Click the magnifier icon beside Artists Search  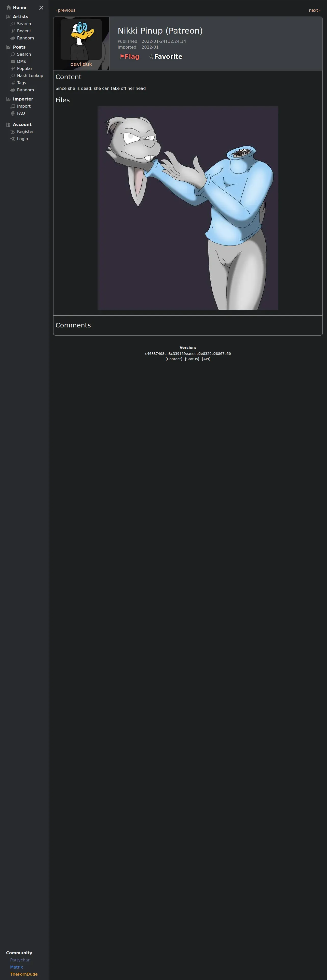pos(12,24)
